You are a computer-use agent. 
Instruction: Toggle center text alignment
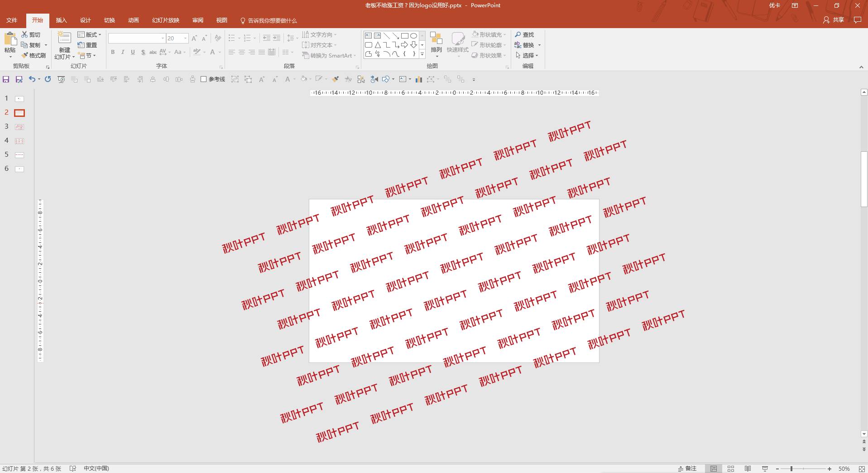click(x=242, y=52)
